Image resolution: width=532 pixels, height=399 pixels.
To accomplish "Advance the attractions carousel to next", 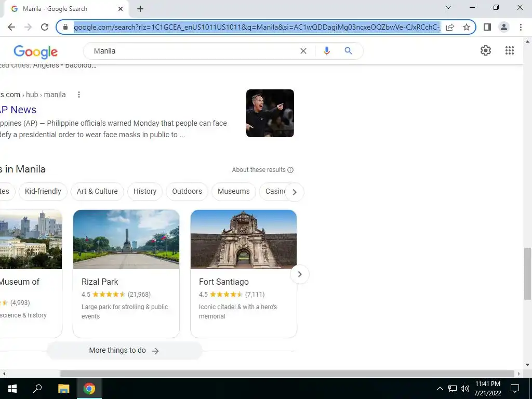I will [300, 274].
